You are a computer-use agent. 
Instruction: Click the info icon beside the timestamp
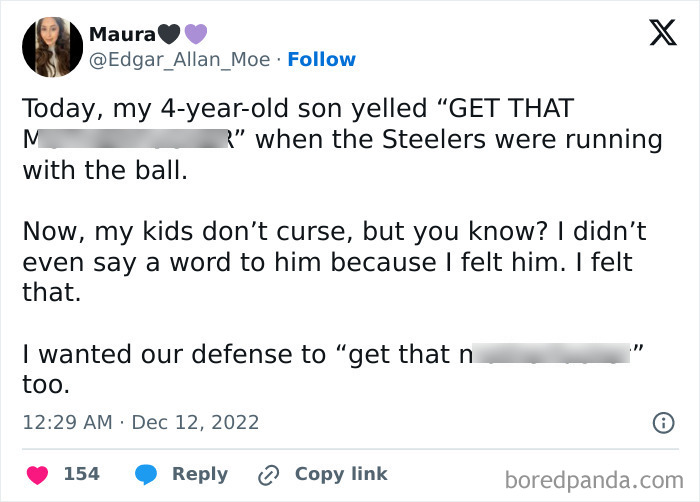coord(662,423)
